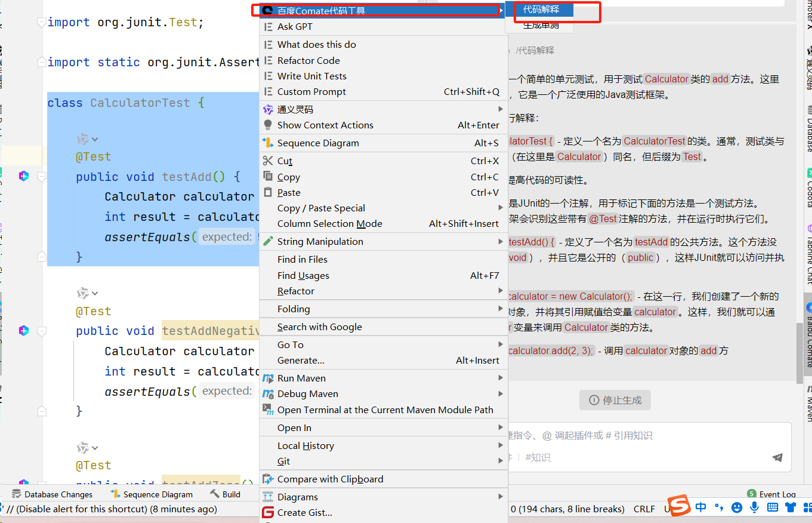Collapse the testAddNegative method fold marker
This screenshot has width=812, height=523.
pos(41,331)
